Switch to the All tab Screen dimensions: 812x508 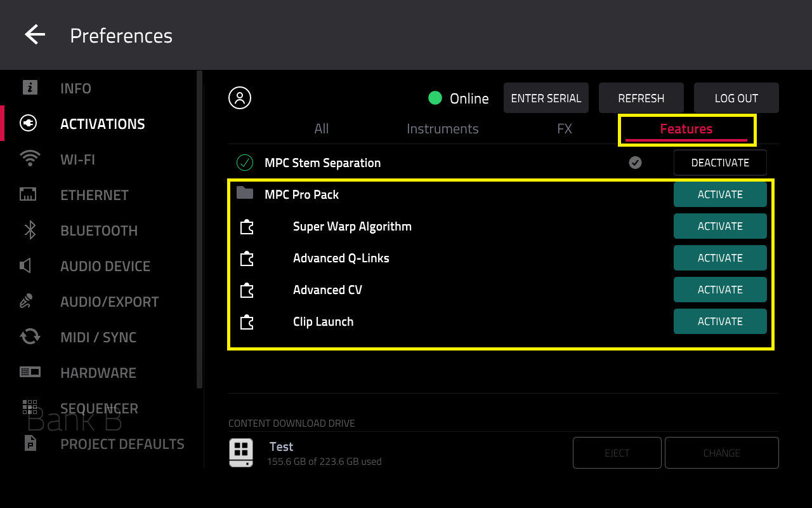point(322,129)
